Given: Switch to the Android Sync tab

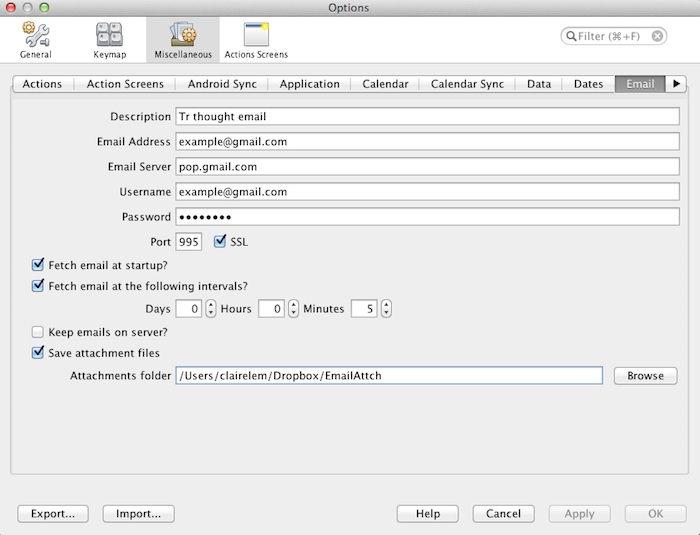Looking at the screenshot, I should 221,84.
